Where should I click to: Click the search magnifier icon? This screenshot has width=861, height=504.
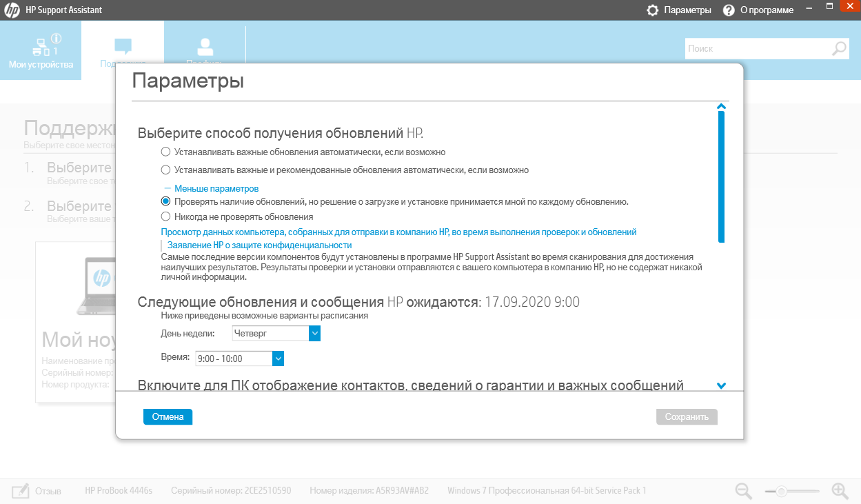pyautogui.click(x=839, y=48)
